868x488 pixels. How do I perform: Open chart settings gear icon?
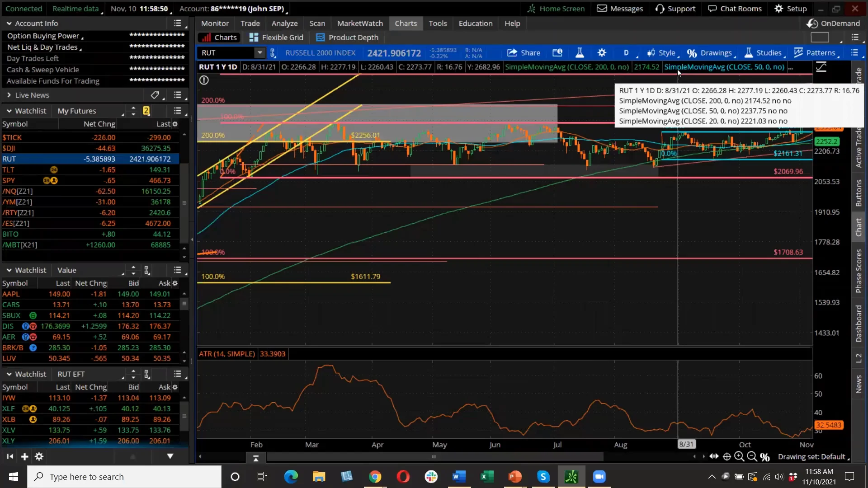602,53
